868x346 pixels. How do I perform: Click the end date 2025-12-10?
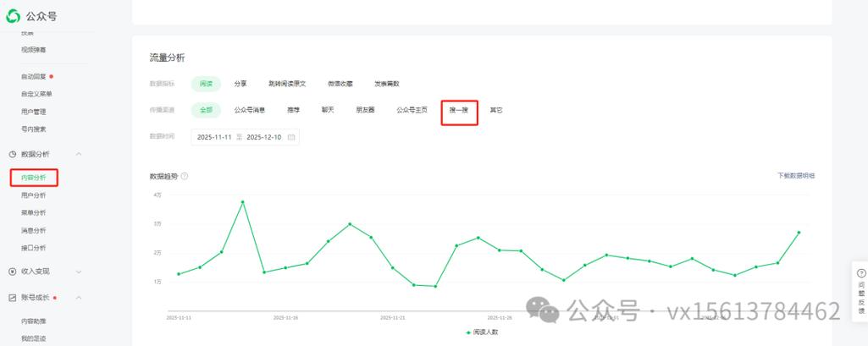pyautogui.click(x=264, y=137)
